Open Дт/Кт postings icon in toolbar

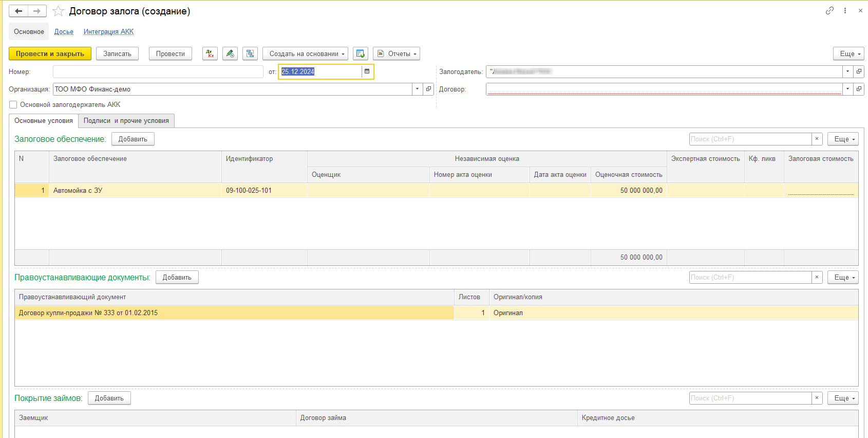pyautogui.click(x=210, y=53)
